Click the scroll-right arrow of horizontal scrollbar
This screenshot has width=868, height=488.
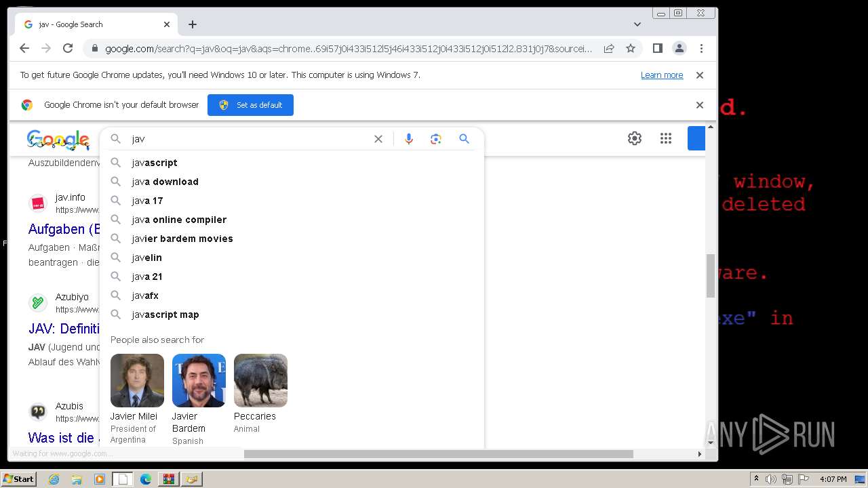[x=700, y=454]
